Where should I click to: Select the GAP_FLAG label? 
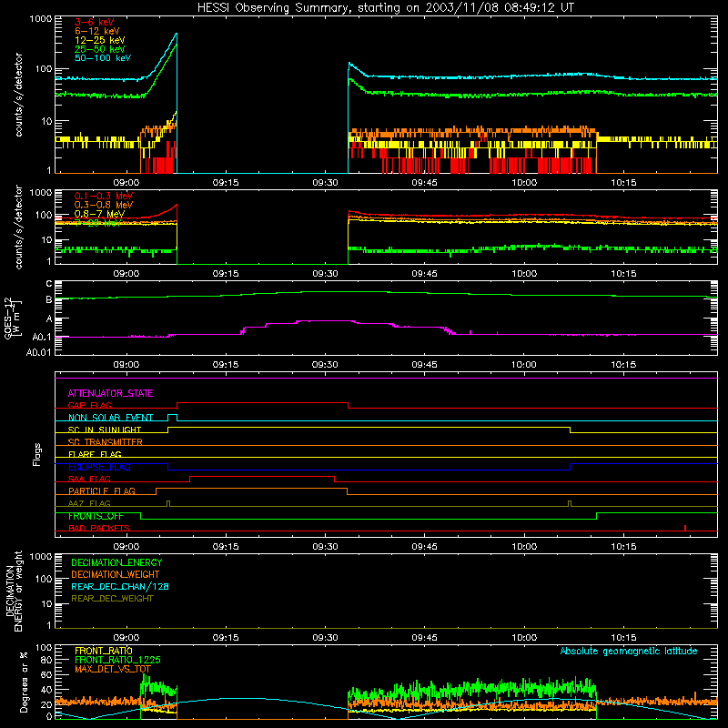tap(89, 405)
